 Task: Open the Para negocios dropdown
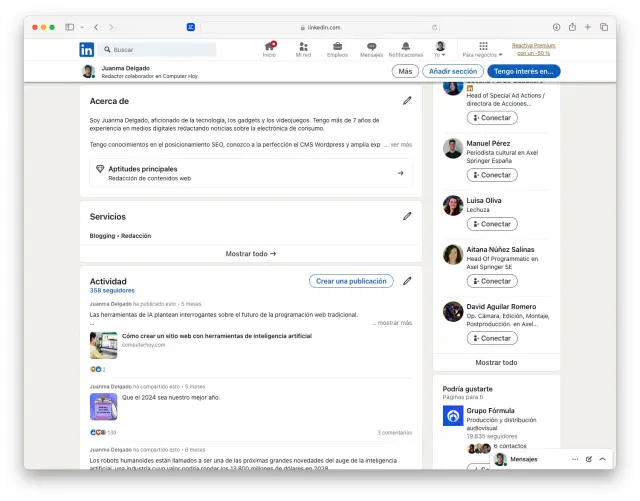click(x=483, y=49)
